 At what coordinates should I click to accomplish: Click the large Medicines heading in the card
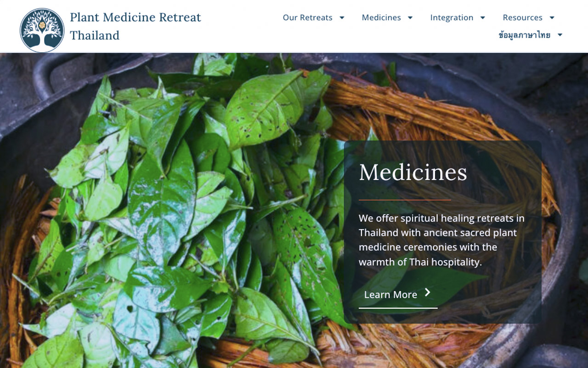click(x=413, y=172)
